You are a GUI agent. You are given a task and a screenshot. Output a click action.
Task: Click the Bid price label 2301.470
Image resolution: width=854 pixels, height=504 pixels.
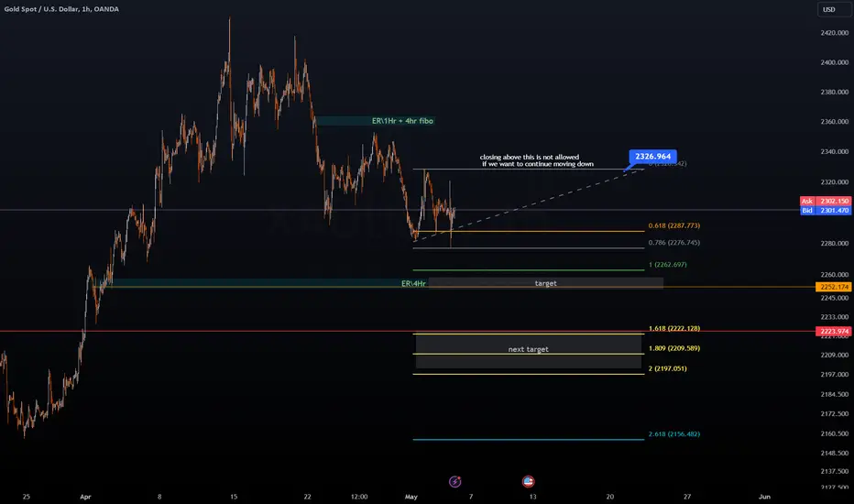[x=826, y=211]
